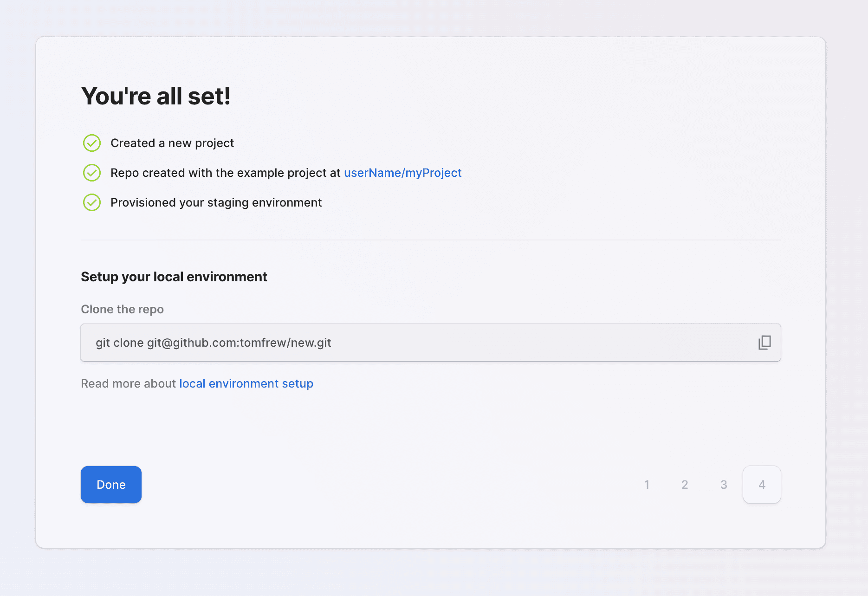This screenshot has width=868, height=596.
Task: Click inside the git clone command field
Action: pos(418,343)
